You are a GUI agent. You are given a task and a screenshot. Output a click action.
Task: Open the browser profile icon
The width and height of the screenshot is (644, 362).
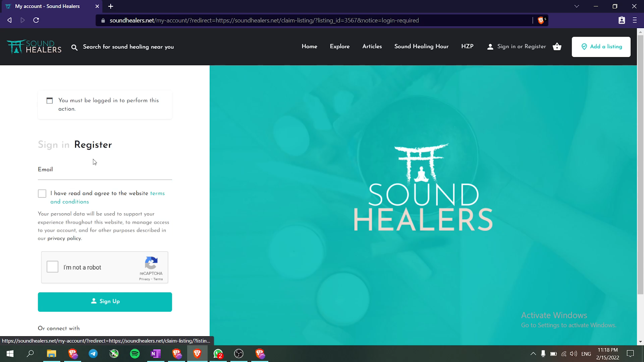[x=622, y=20]
